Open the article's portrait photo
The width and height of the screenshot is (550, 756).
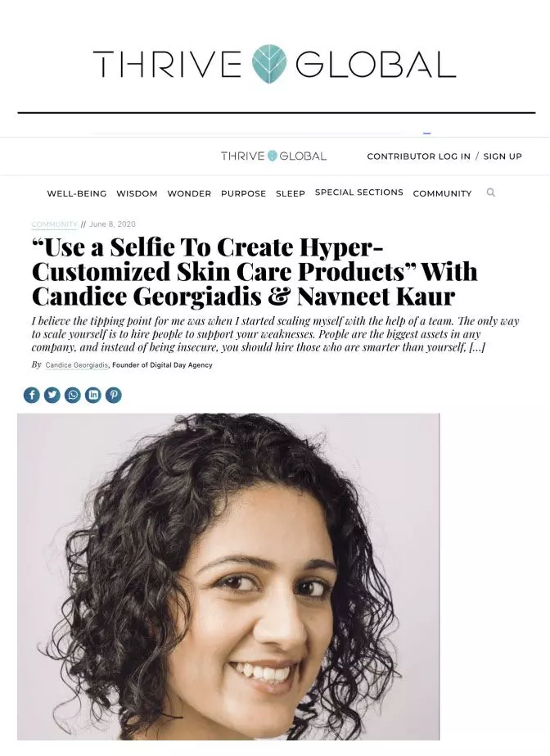(x=228, y=576)
